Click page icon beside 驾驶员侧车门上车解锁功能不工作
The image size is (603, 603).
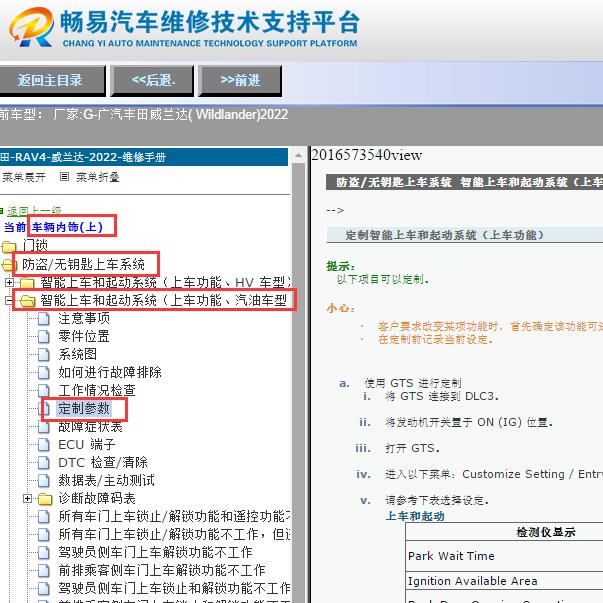point(44,553)
